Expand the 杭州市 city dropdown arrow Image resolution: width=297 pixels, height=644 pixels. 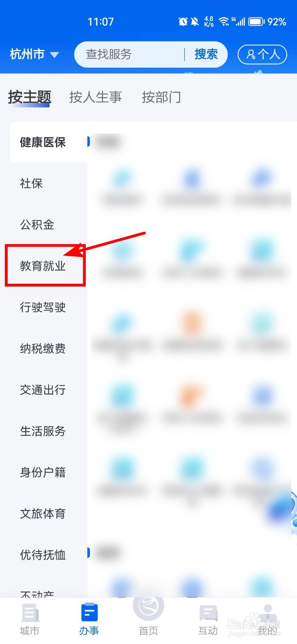pos(54,55)
